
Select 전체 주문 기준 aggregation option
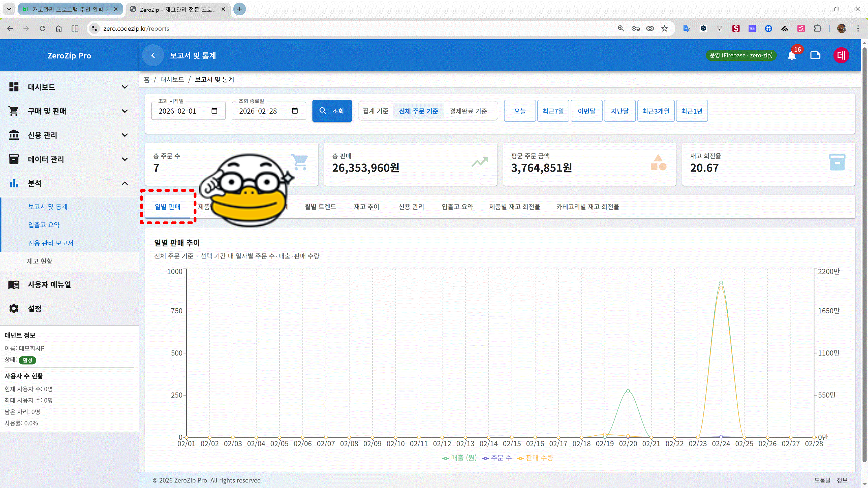[x=418, y=111]
